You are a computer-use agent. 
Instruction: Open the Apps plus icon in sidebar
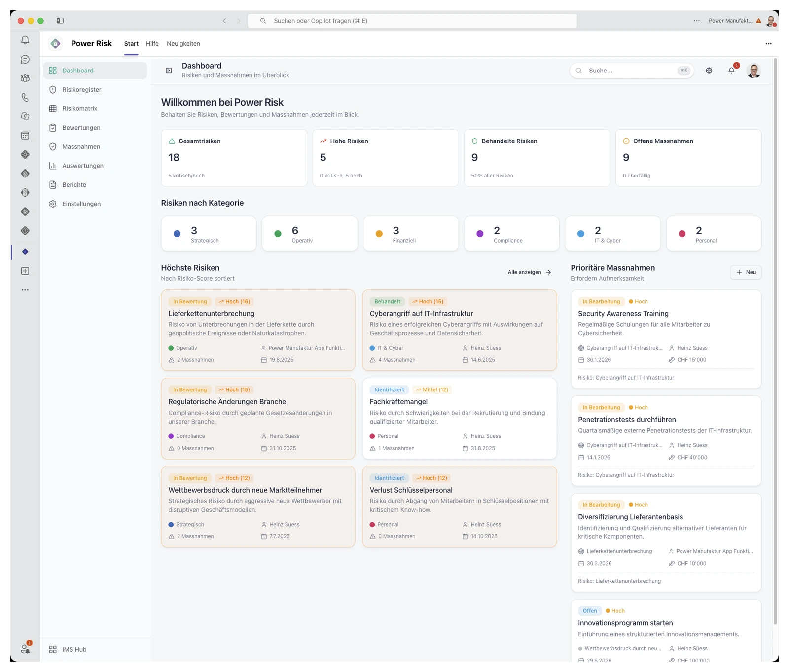point(25,271)
